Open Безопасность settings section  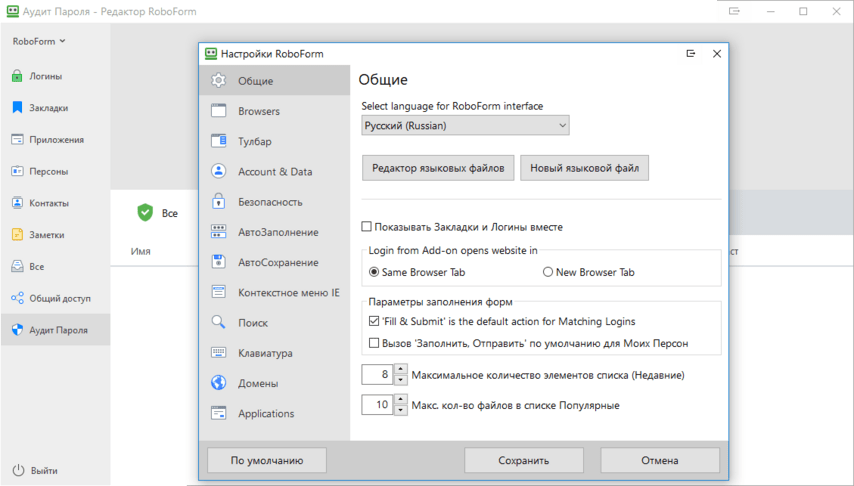274,202
